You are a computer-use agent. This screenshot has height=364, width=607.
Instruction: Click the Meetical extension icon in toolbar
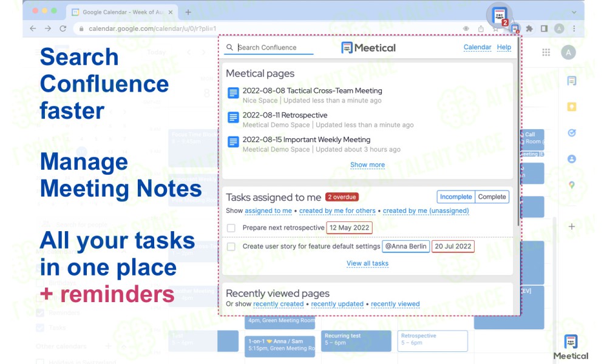click(515, 29)
